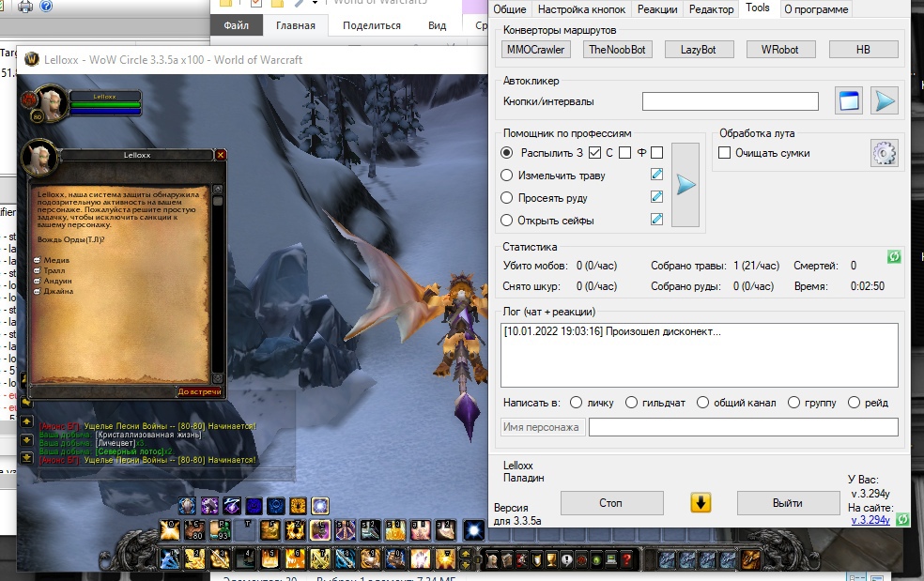Enable the Очищать сумки checkbox
Viewport: 924px width, 581px height.
[725, 153]
